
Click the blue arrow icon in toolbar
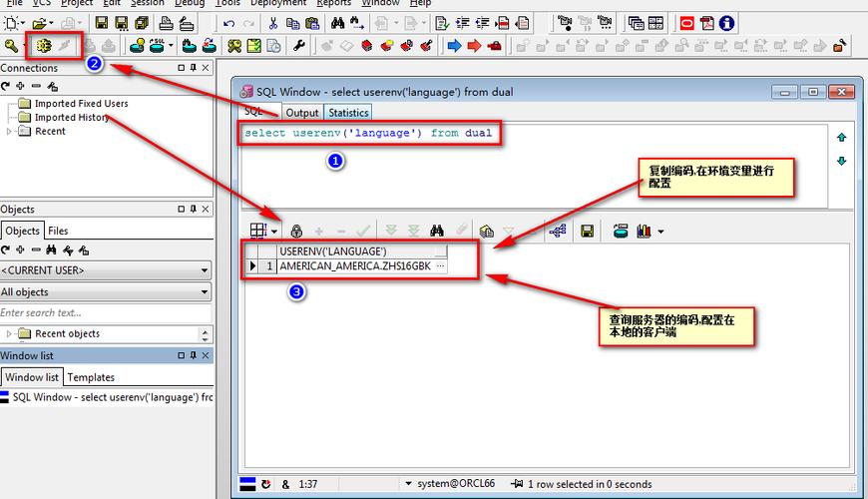(454, 46)
